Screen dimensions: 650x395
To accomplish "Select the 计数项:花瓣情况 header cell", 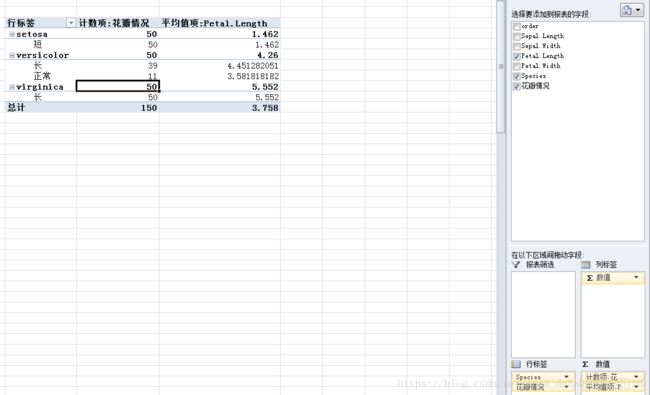I will 118,23.
